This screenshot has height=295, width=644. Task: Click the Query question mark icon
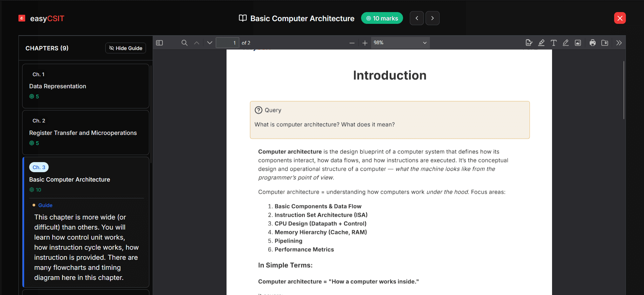pyautogui.click(x=258, y=110)
